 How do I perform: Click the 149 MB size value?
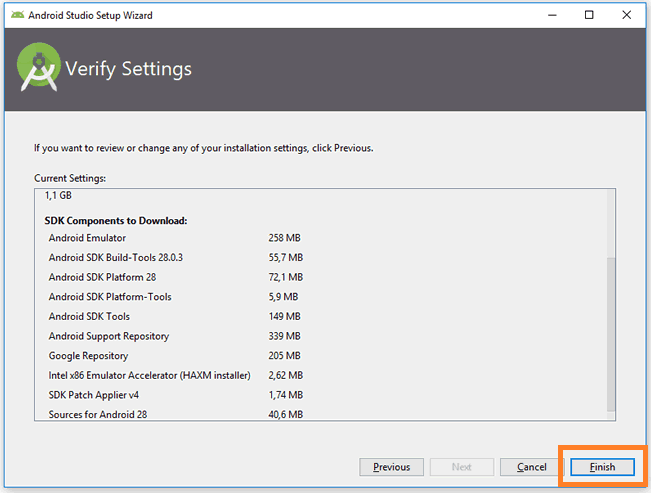point(284,316)
